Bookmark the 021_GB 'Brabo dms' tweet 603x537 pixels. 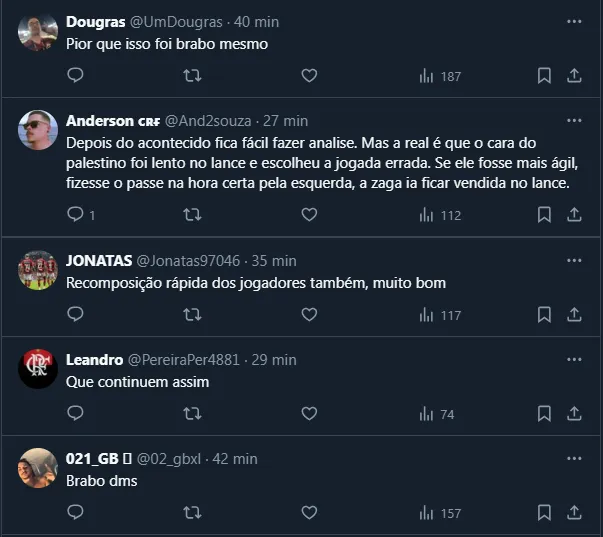tap(544, 512)
